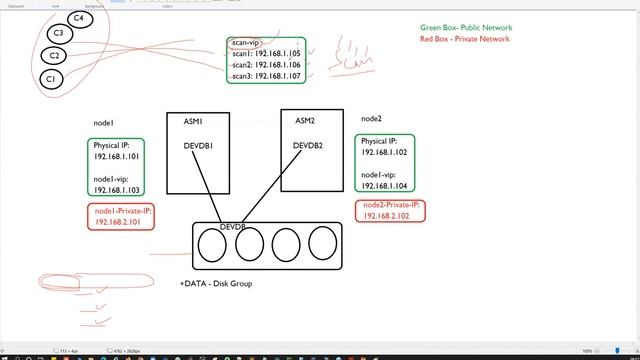The width and height of the screenshot is (640, 360).
Task: Click the 'scan3: 192.168.1.107' line
Action: coord(266,76)
